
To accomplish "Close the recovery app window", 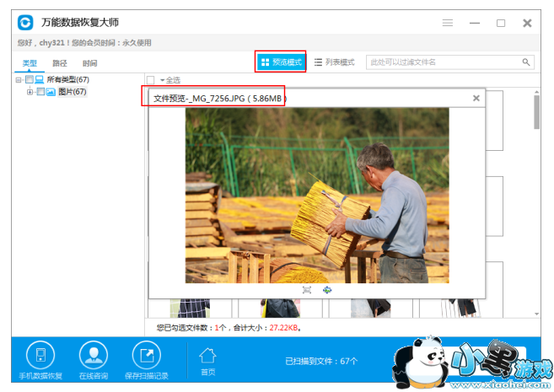I will [x=527, y=23].
